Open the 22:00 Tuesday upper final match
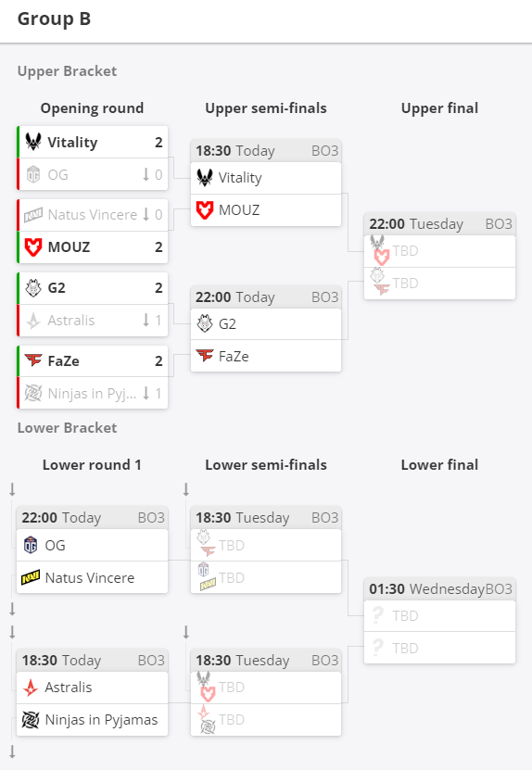The height and width of the screenshot is (770, 532). [x=439, y=224]
